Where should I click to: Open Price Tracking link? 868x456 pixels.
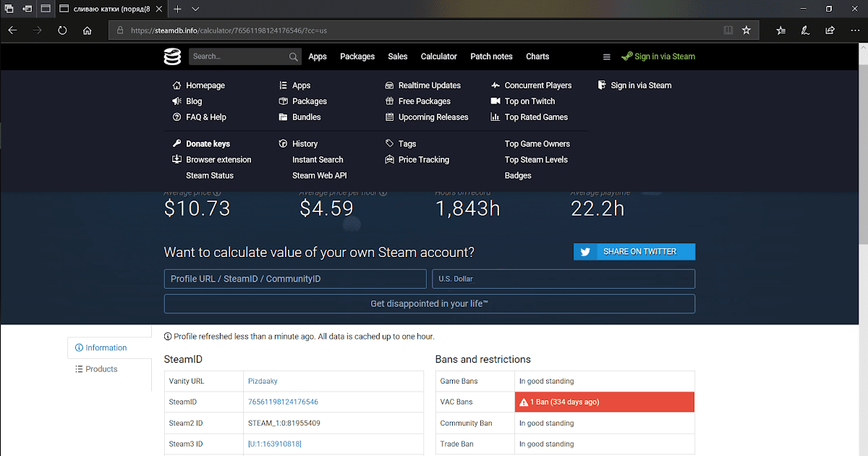(x=417, y=160)
